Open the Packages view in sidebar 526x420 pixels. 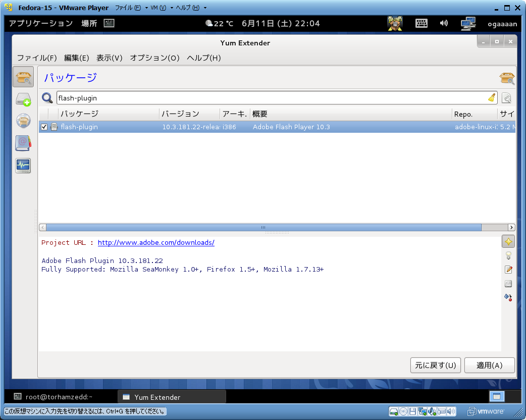tap(23, 77)
